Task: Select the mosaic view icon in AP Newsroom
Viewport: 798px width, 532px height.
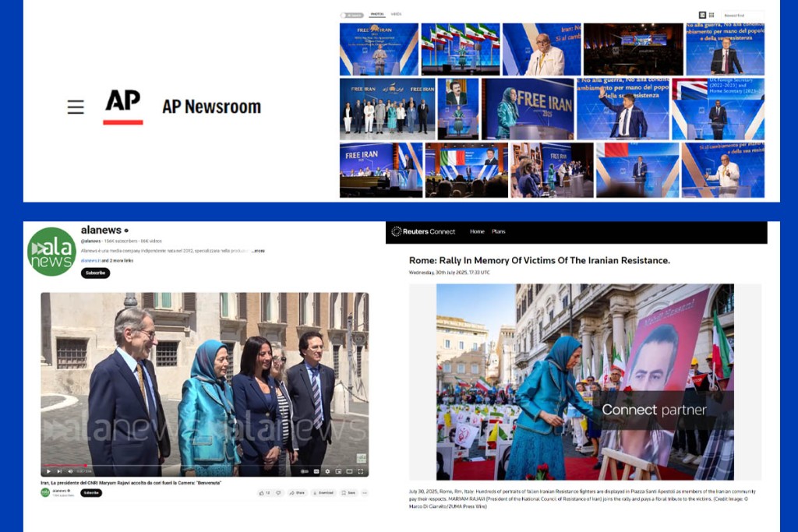Action: tap(702, 16)
